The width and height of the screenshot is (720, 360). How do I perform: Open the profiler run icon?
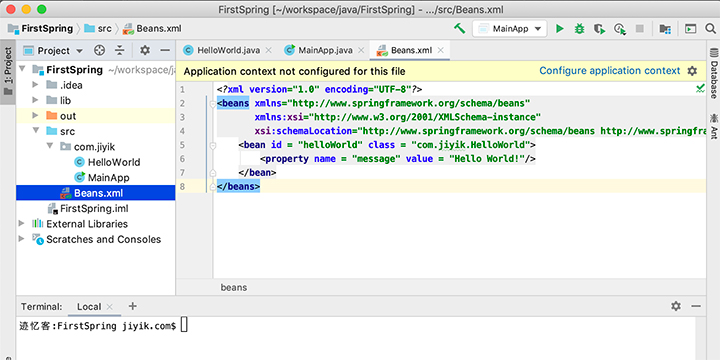pyautogui.click(x=620, y=29)
